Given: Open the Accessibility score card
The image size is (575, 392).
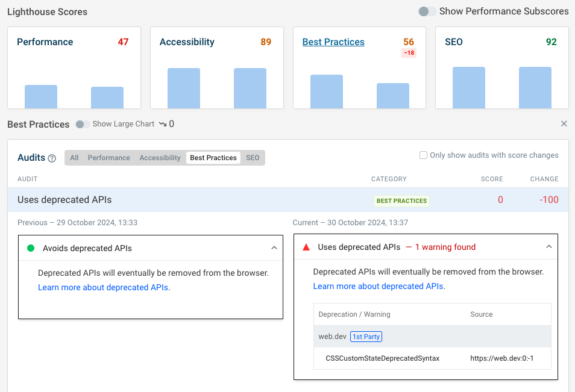Looking at the screenshot, I should pyautogui.click(x=217, y=68).
